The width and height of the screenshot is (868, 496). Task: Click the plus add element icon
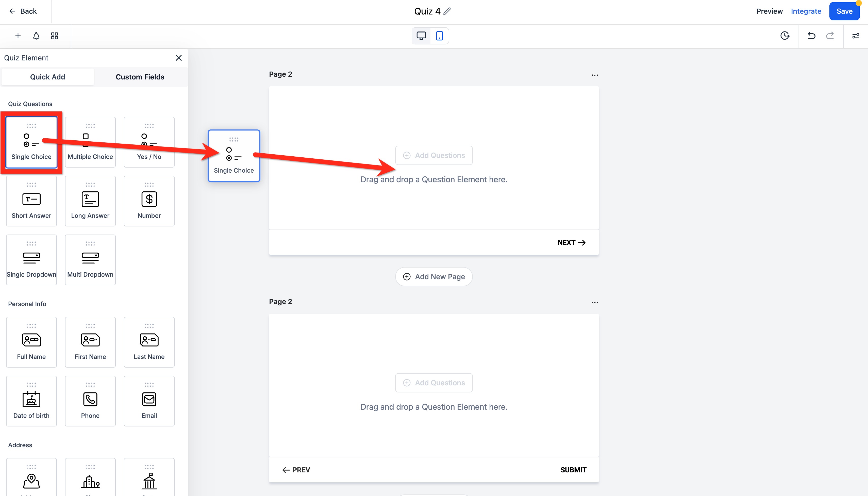18,36
